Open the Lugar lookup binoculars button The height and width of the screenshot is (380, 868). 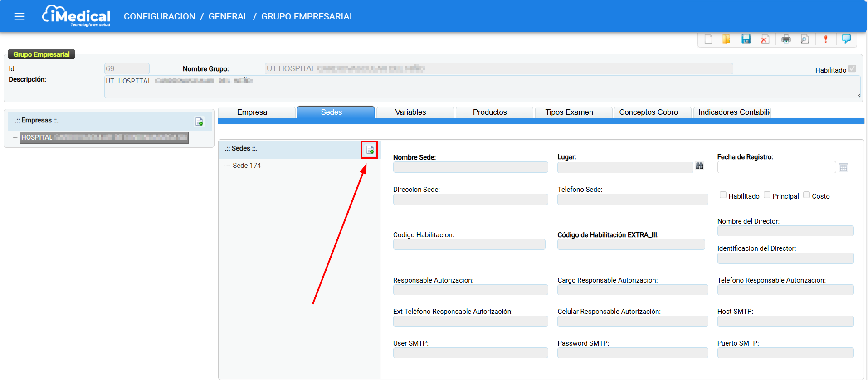(x=699, y=166)
